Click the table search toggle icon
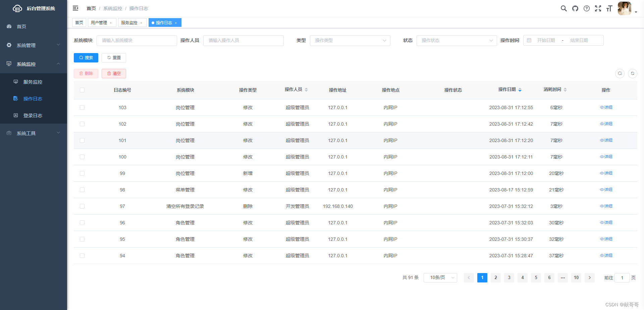This screenshot has width=644, height=310. pos(620,73)
